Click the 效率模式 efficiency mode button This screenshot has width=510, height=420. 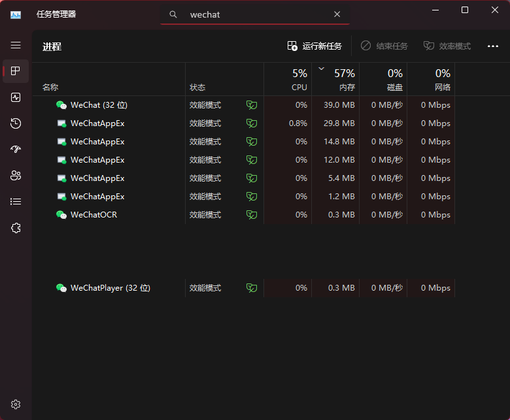[x=447, y=46]
